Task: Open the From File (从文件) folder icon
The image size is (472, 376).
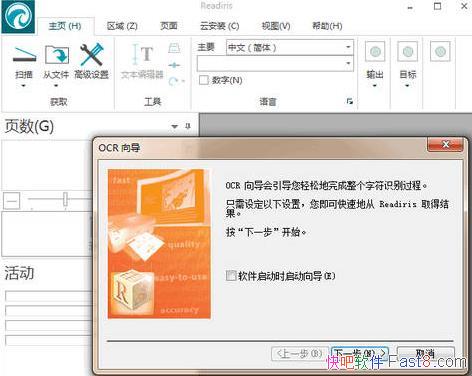Action: (57, 55)
